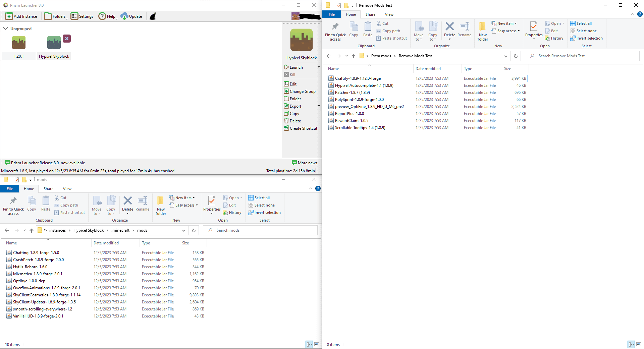This screenshot has height=349, width=644.
Task: Click Change Group for the instance
Action: tap(300, 91)
